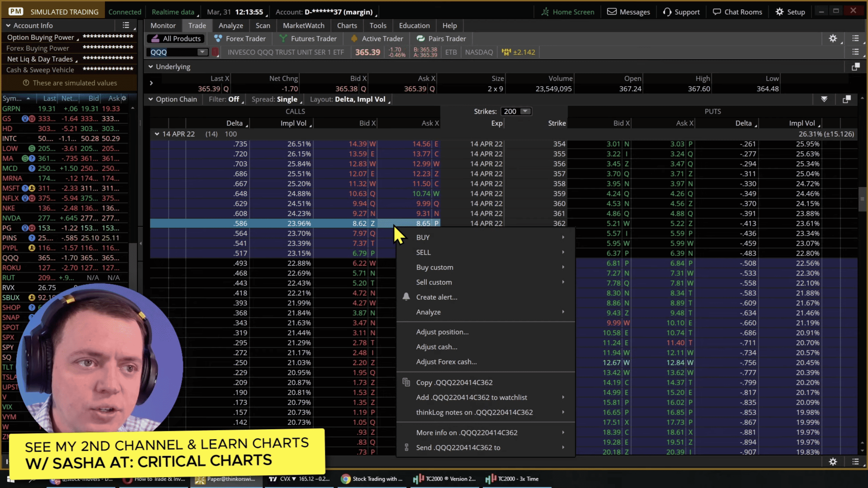
Task: Open the QQQ symbol dropdown arrow
Action: coord(202,52)
